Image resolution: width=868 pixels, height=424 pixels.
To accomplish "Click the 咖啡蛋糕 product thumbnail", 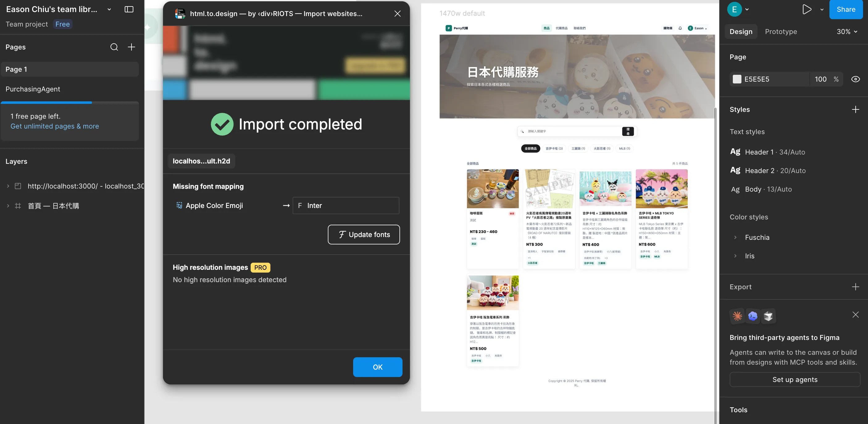I will click(x=493, y=189).
